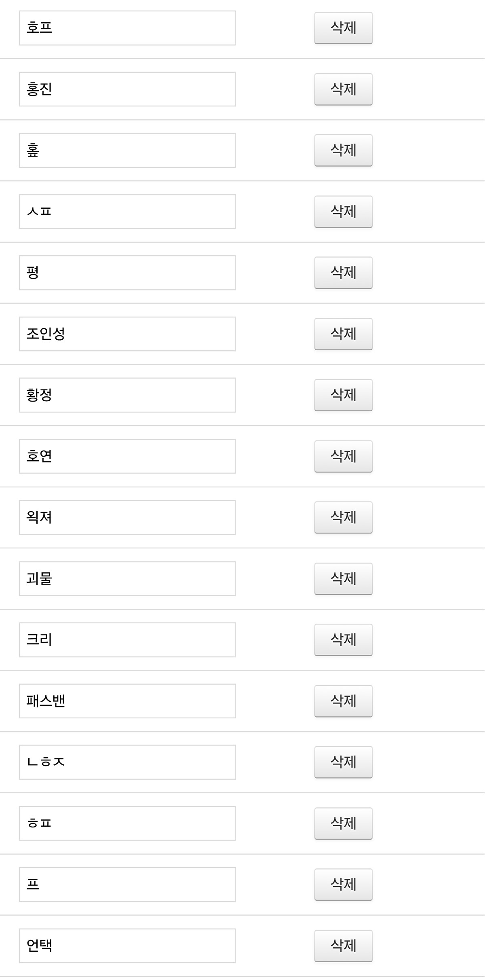
Task: Delete the 호연 entry
Action: (x=344, y=456)
